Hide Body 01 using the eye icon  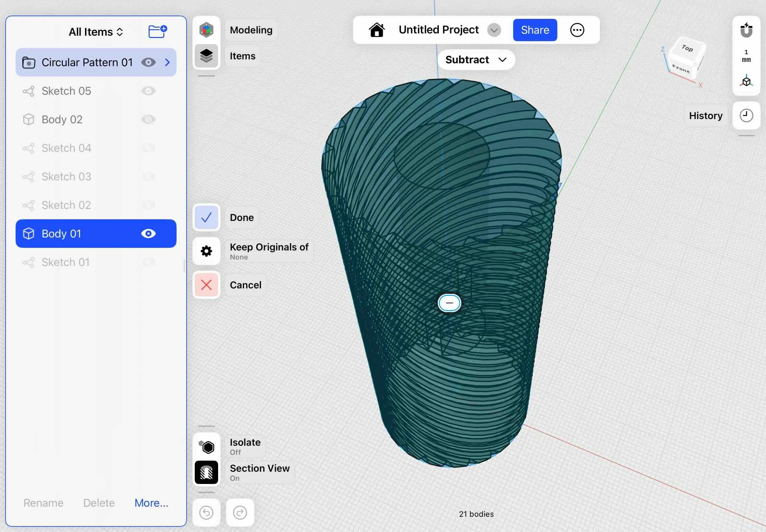[148, 234]
